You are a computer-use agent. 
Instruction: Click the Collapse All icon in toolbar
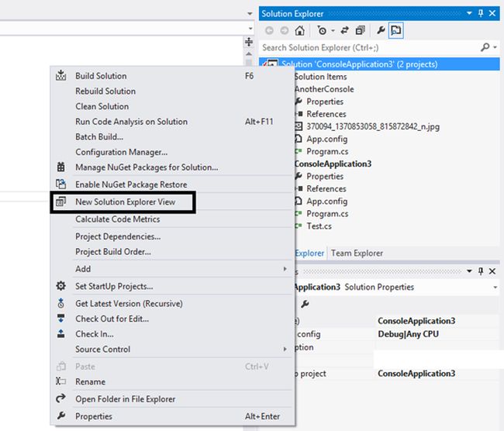pos(360,30)
